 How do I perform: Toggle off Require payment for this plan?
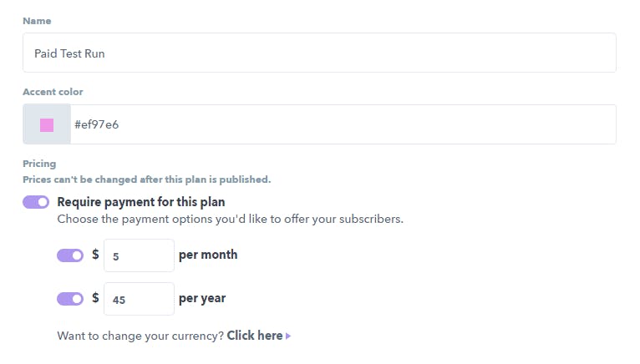pyautogui.click(x=36, y=202)
